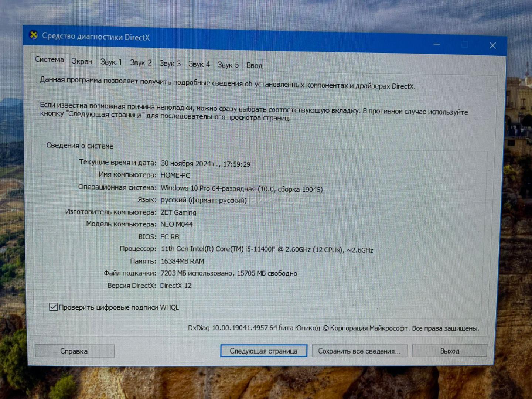Click the Выход button
Viewport: 532px width, 399px height.
450,351
